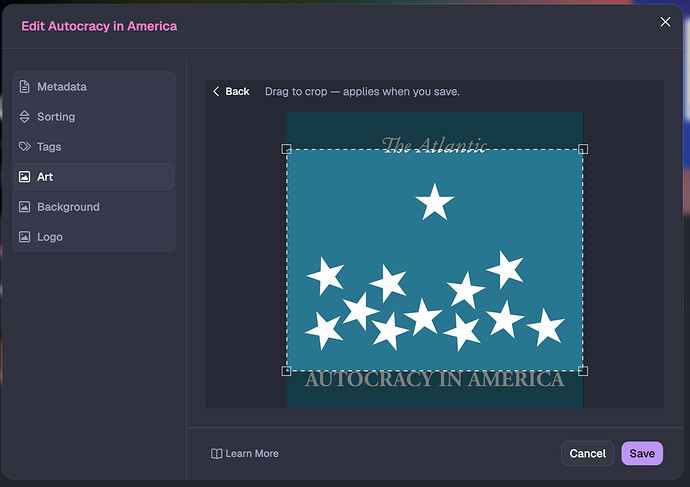Open the Logo section
Image resolution: width=690 pixels, height=487 pixels.
[94, 237]
